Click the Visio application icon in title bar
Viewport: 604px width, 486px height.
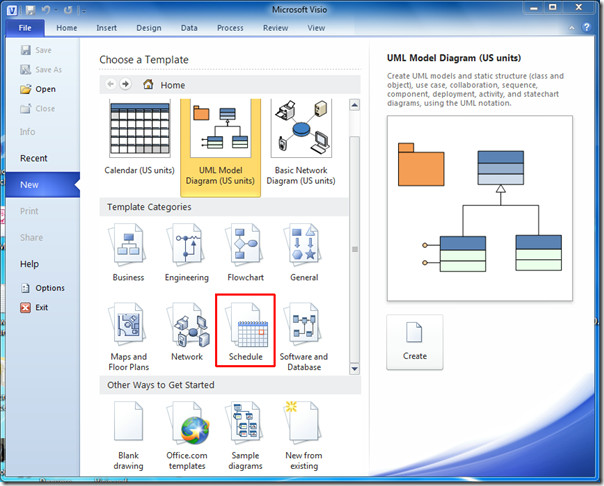pos(12,10)
